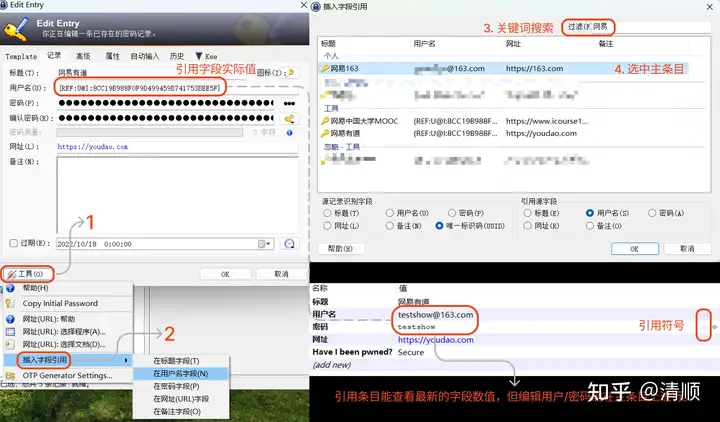
Task: Collapse the 个人 group header in list
Action: [331, 56]
